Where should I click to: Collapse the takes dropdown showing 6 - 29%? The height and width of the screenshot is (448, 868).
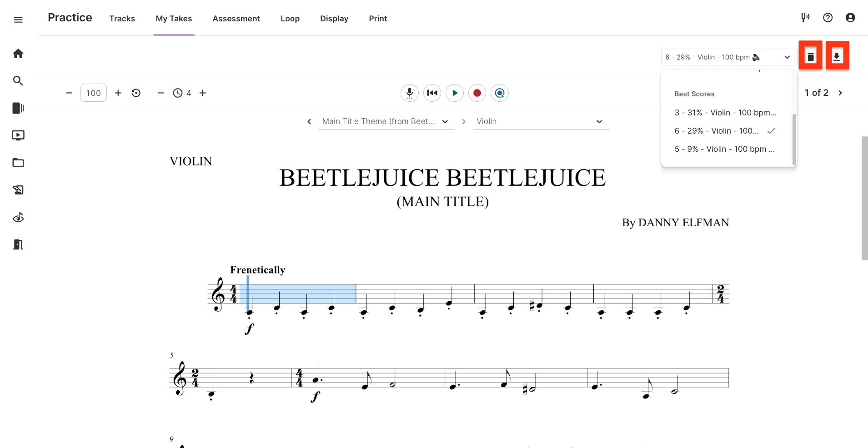[x=728, y=57]
